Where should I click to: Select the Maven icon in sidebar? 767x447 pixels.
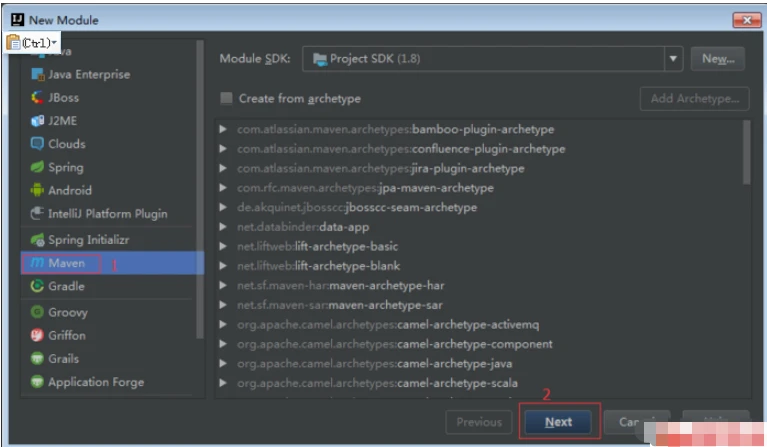[x=37, y=263]
